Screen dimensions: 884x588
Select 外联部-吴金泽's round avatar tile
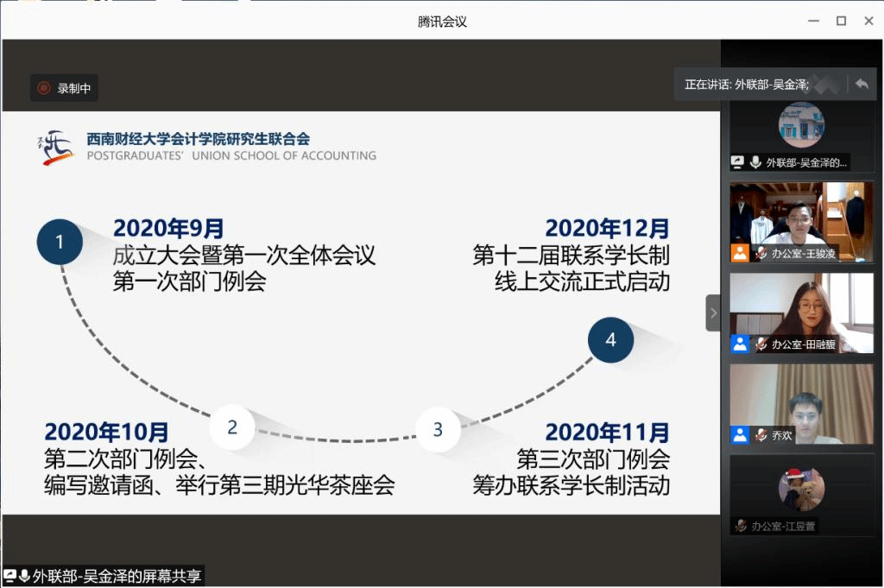click(x=801, y=125)
